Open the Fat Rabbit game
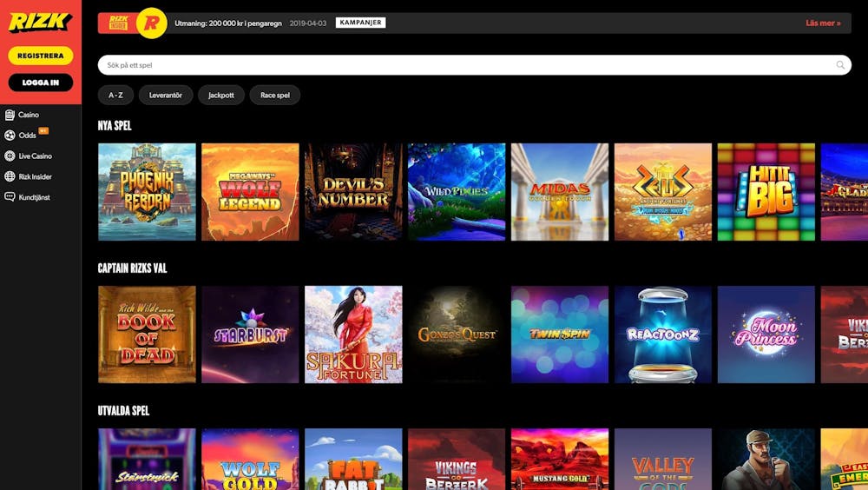Image resolution: width=868 pixels, height=490 pixels. tap(353, 459)
